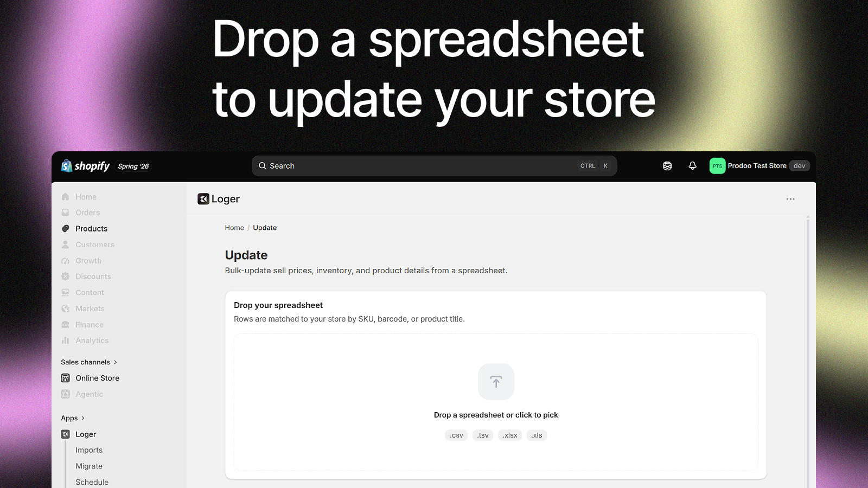Click the page vertical scrollbar

[808, 352]
